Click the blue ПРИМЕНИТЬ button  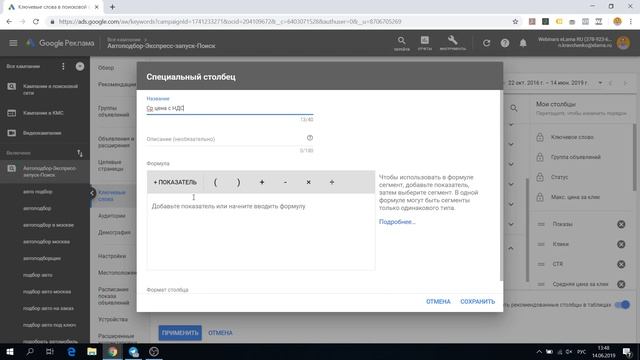click(180, 333)
